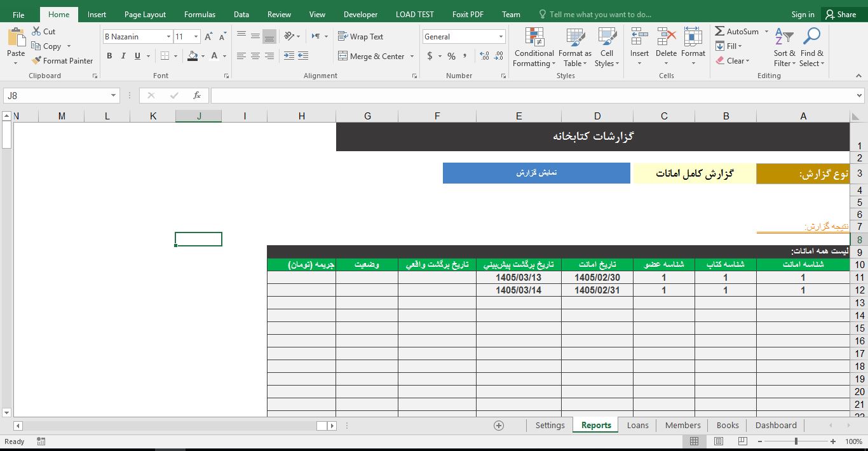Open the General number format dropdown
Image resolution: width=868 pixels, height=451 pixels.
501,37
